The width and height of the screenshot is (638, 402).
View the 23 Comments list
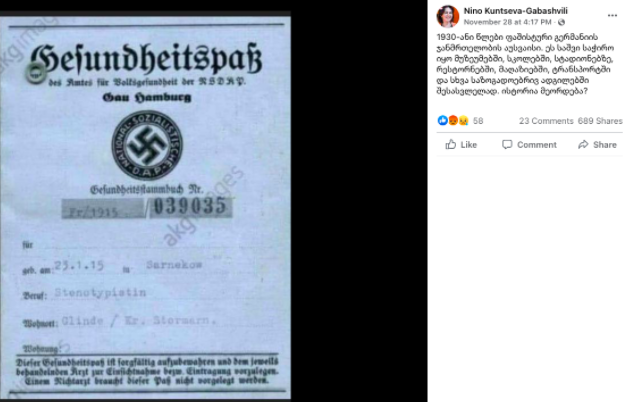coord(546,121)
